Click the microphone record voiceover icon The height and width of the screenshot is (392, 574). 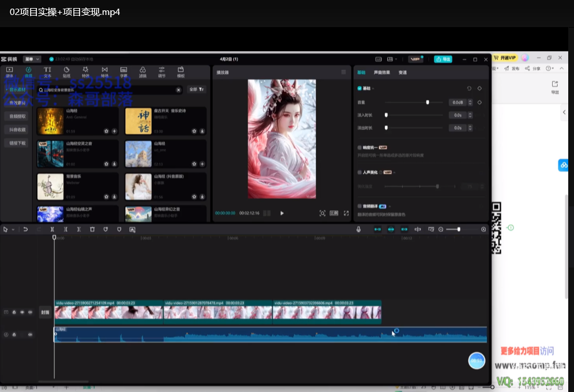click(358, 229)
